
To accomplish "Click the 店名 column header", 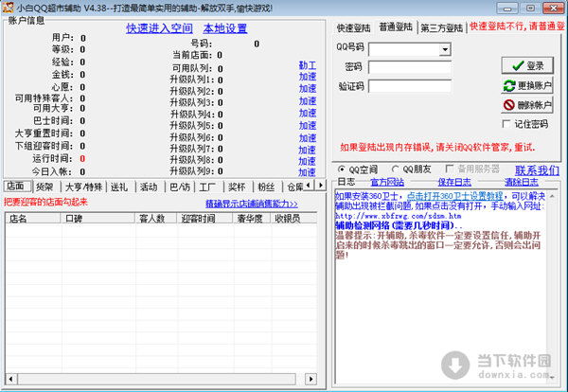I will (x=33, y=219).
